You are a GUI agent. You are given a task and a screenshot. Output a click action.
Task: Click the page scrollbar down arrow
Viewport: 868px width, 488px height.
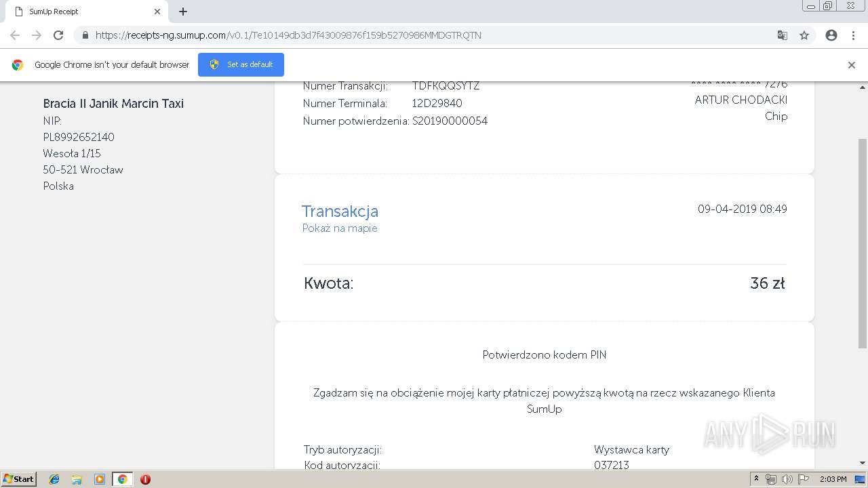pyautogui.click(x=863, y=463)
